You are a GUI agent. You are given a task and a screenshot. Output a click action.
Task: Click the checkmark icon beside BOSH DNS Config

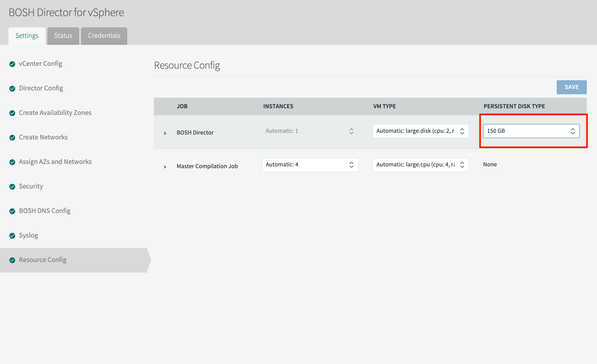12,211
